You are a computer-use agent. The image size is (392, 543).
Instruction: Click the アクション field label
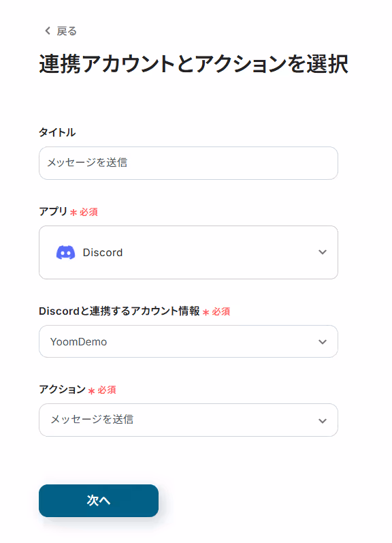click(x=63, y=389)
